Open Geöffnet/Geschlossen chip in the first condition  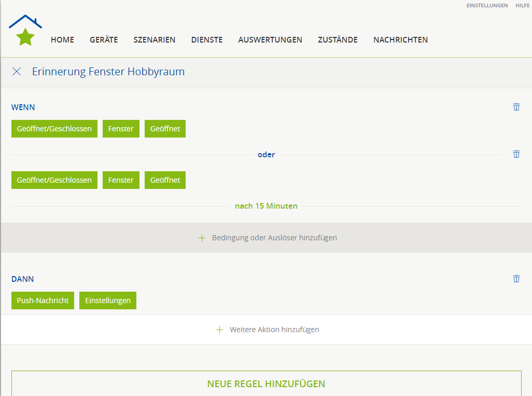pyautogui.click(x=54, y=129)
